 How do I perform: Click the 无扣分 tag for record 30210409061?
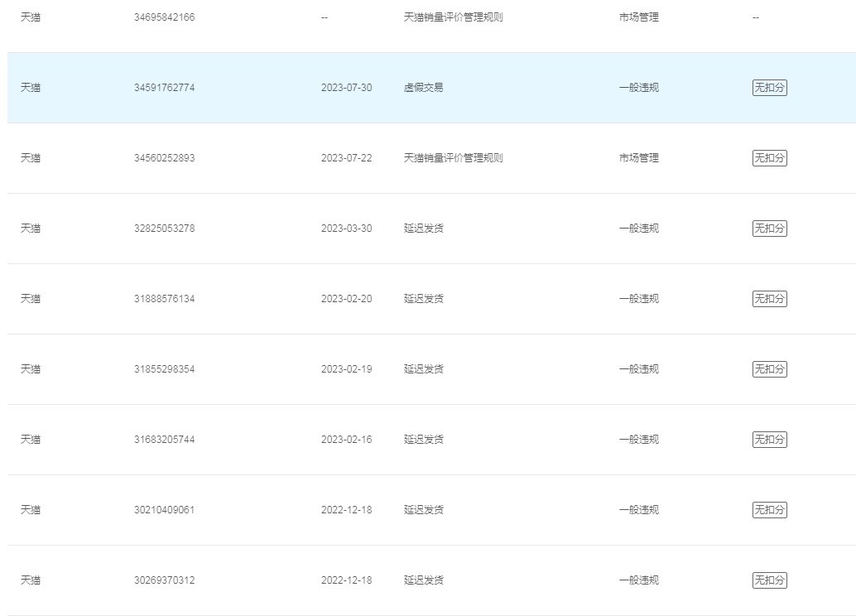[769, 510]
